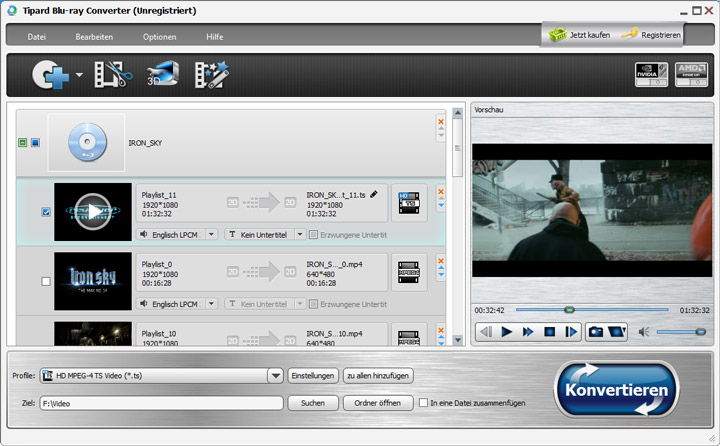Enable In eine Datei zusammenfügen

pyautogui.click(x=423, y=403)
